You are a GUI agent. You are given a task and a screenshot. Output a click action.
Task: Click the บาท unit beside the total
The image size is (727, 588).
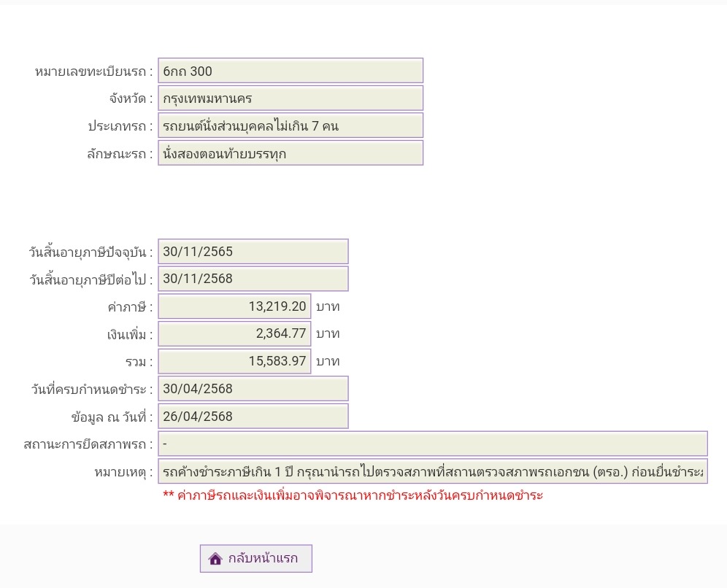(x=328, y=361)
